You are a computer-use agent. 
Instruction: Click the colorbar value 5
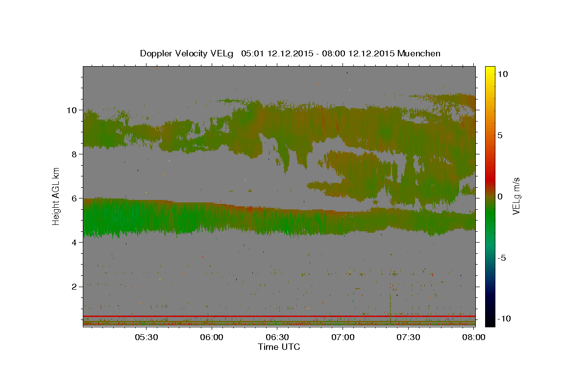(x=500, y=135)
